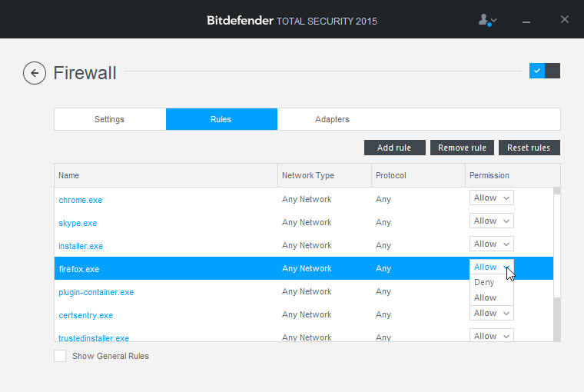Switch to the Rules tab
This screenshot has height=392, width=584.
[221, 119]
